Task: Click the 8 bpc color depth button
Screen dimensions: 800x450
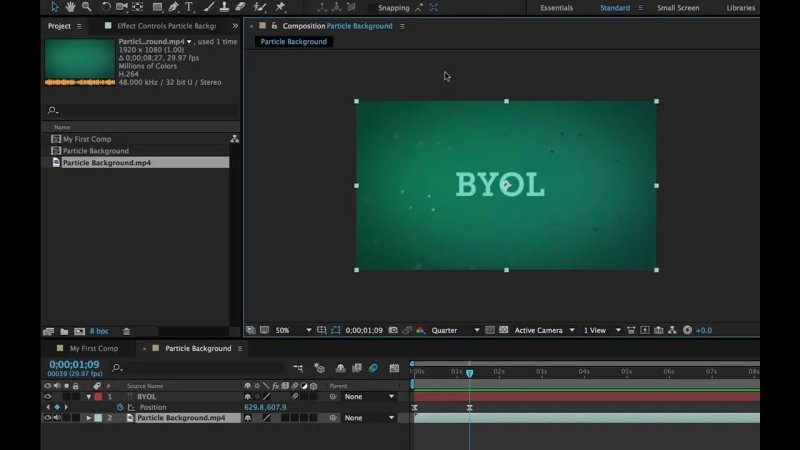Action: click(99, 331)
